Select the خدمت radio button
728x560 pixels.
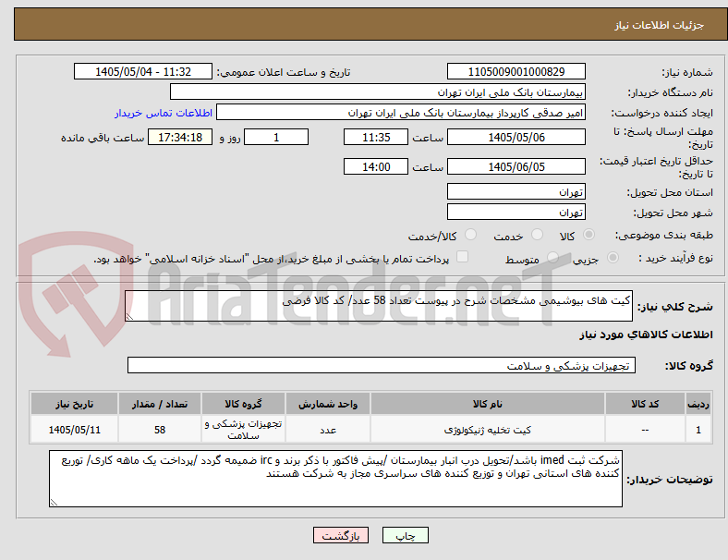[537, 235]
